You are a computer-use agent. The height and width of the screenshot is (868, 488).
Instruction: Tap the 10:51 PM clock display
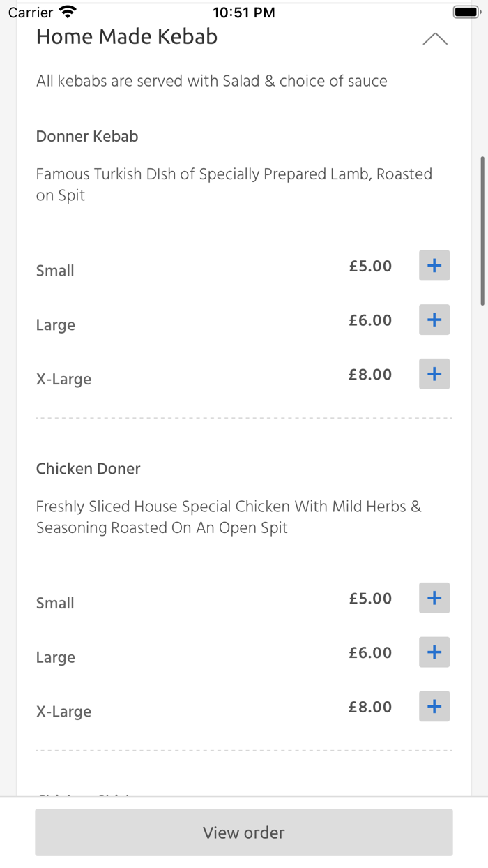(x=244, y=11)
